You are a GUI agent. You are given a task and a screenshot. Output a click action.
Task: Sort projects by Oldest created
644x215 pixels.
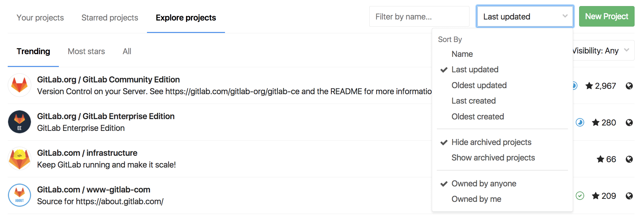478,117
